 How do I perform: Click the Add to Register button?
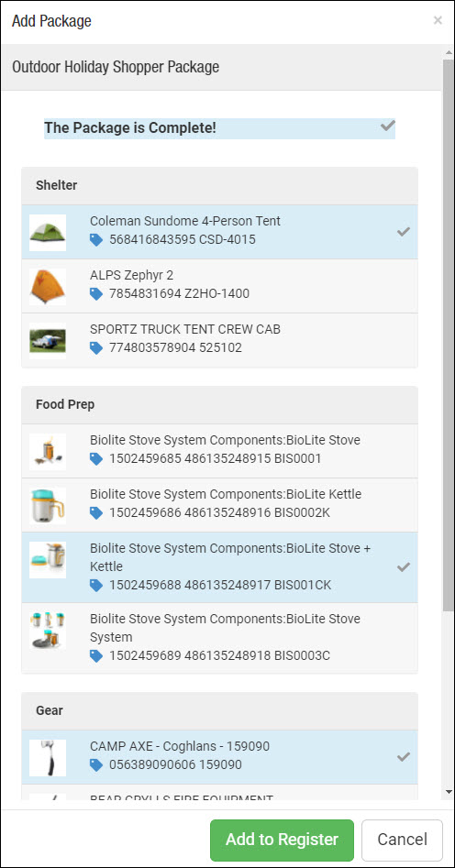(282, 840)
